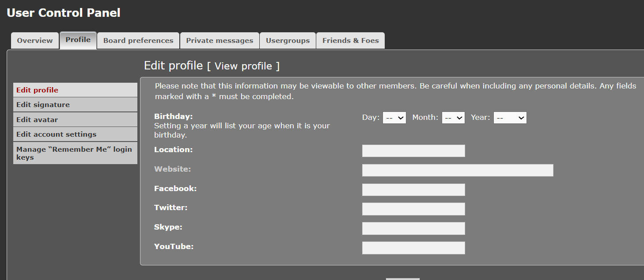The width and height of the screenshot is (644, 280).
Task: Click the Location input field
Action: pos(413,151)
